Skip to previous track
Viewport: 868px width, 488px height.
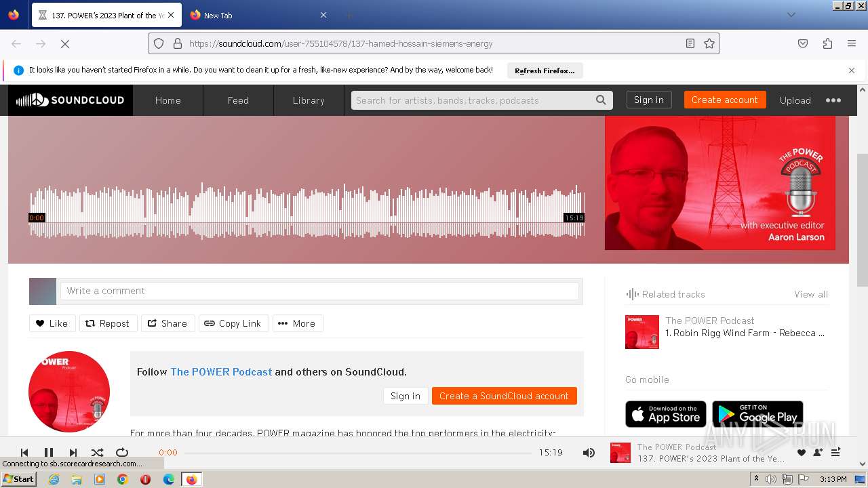click(x=24, y=452)
